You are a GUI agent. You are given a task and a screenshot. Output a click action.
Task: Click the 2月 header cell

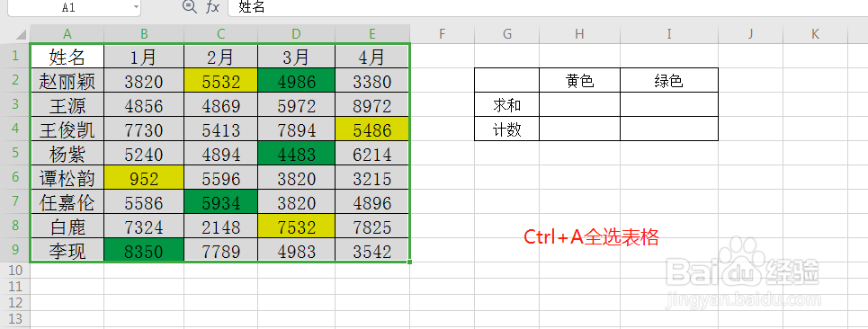[x=221, y=56]
